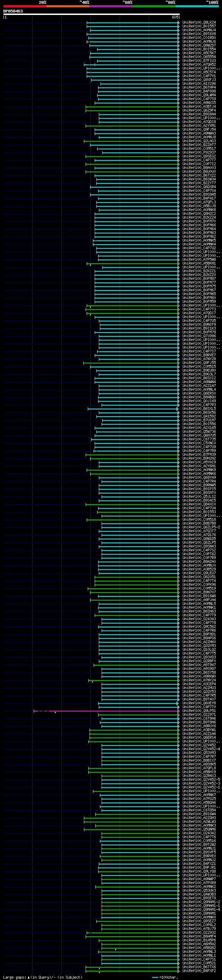Screen dimensions: 222x980
Task: Select label UniRef100_Q9SEZ7
Action: pos(199,921)
